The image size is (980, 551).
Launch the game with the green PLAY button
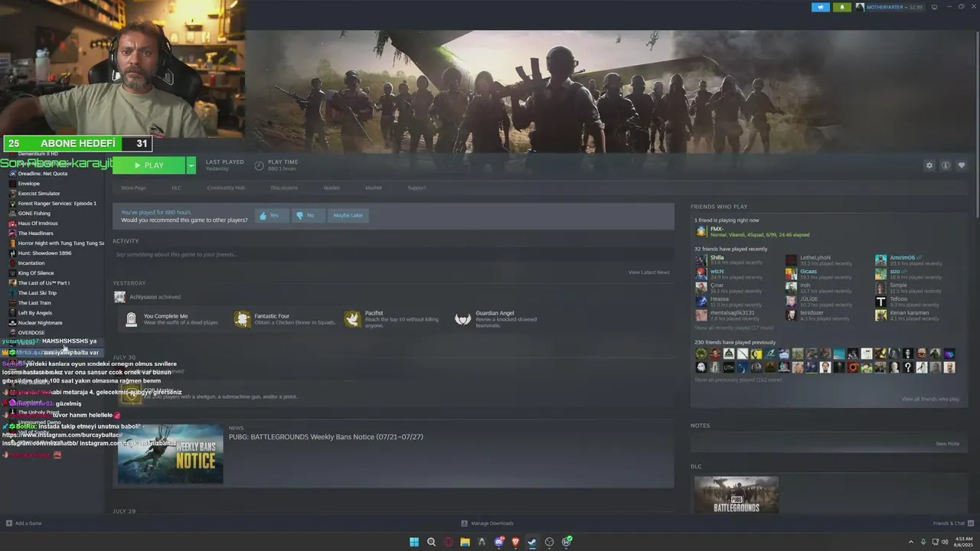(149, 165)
